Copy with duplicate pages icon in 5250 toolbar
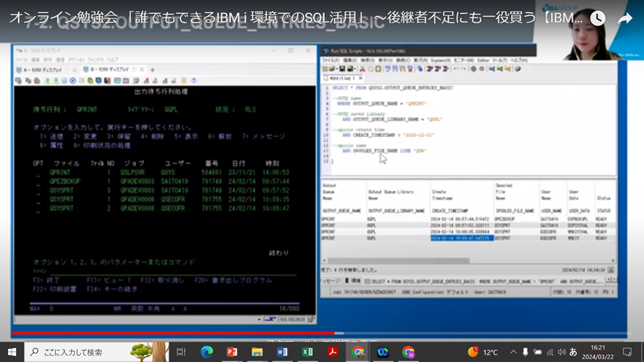This screenshot has height=362, width=644. pyautogui.click(x=28, y=81)
